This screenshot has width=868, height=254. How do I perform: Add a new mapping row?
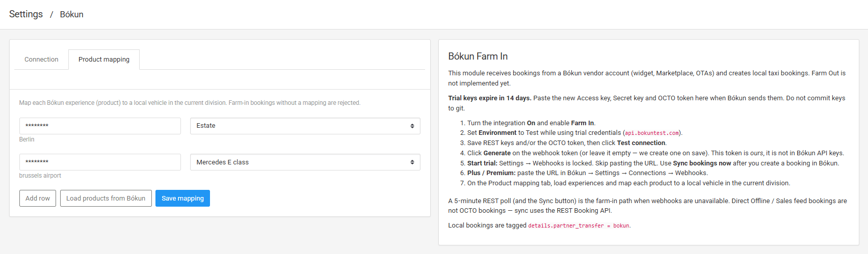tap(38, 198)
